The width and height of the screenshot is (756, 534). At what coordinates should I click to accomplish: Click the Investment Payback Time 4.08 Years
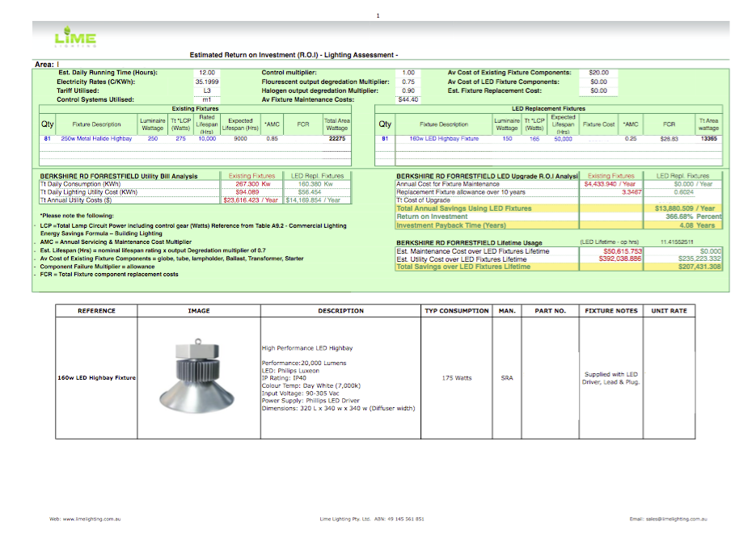point(697,225)
